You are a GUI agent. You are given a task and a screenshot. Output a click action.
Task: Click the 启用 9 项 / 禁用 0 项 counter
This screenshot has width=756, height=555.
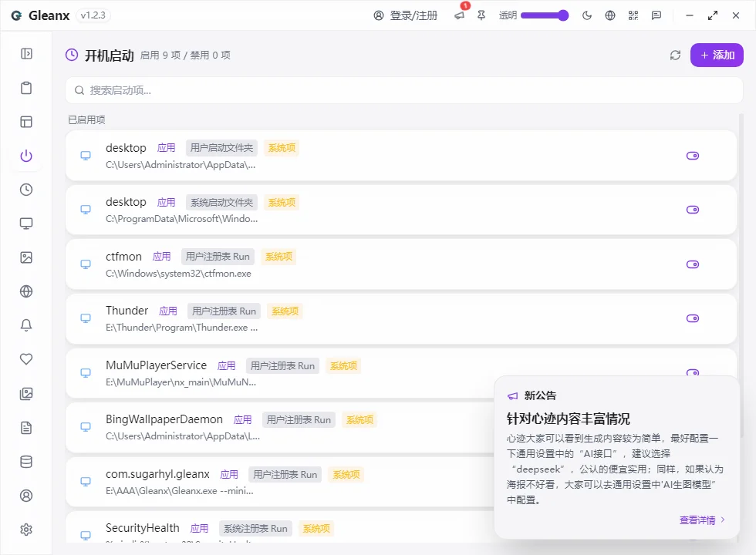[185, 55]
